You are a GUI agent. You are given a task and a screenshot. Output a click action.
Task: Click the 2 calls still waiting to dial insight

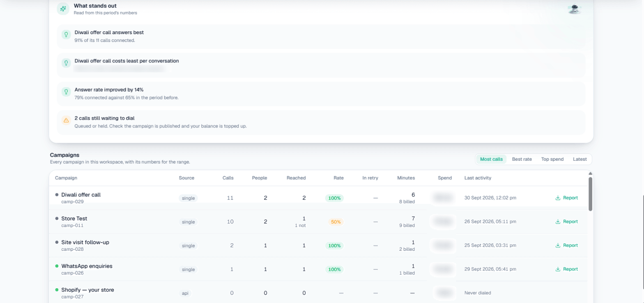(321, 122)
